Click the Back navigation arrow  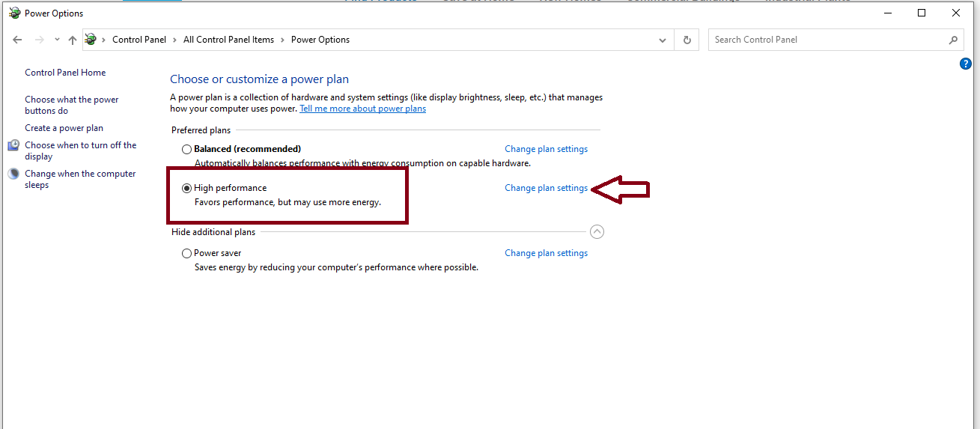pyautogui.click(x=18, y=40)
